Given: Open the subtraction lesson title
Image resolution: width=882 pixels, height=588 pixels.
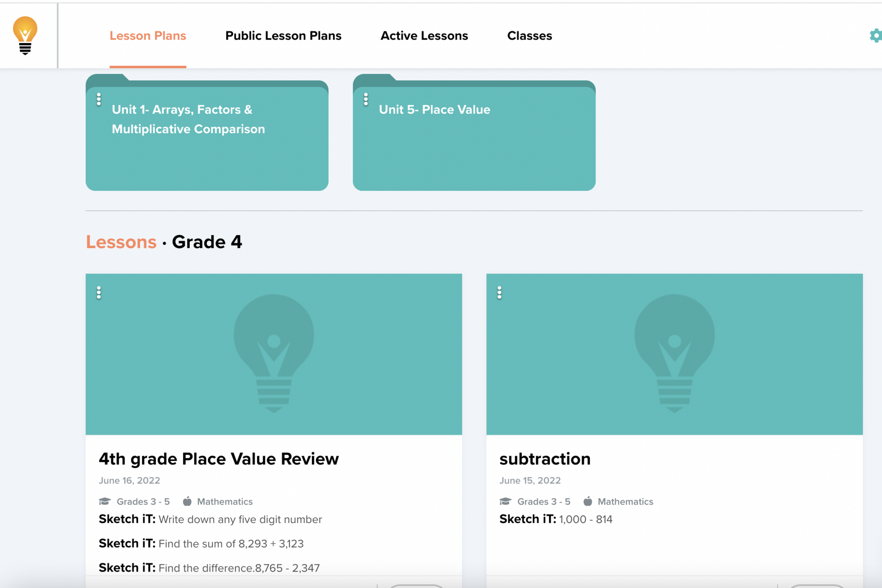Looking at the screenshot, I should 545,459.
